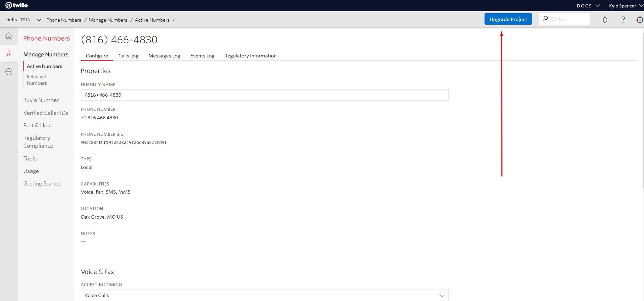644x301 pixels.
Task: Expand the Kyle Spencer account menu
Action: click(x=625, y=6)
